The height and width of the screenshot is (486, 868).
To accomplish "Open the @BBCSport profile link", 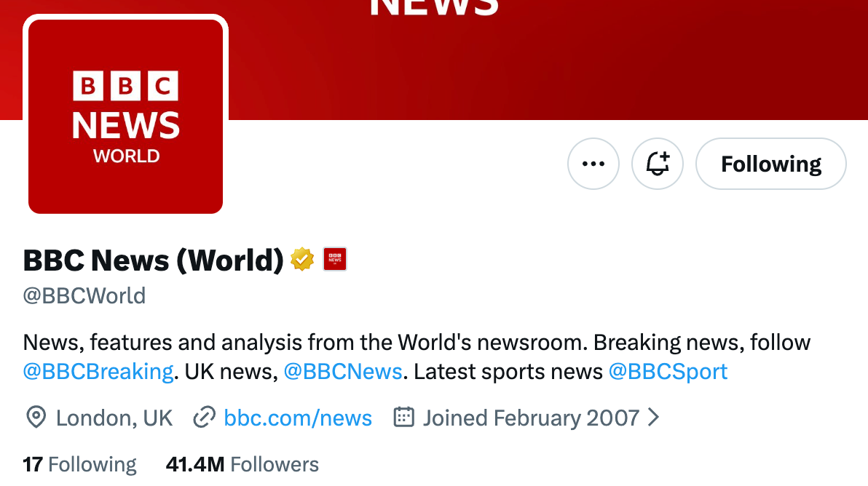I will tap(668, 371).
